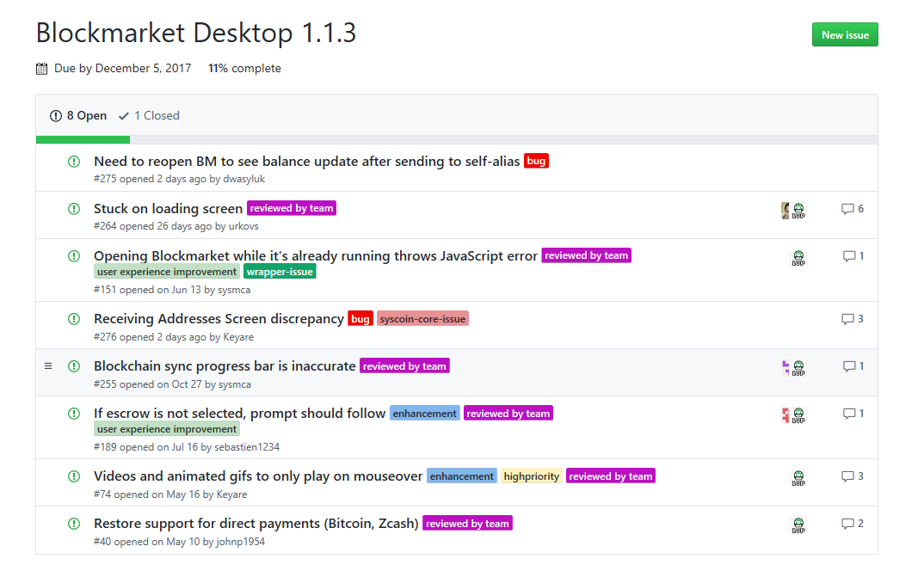Click reviewed by team label on JavaScript error issue
This screenshot has width=924, height=577.
pos(587,255)
